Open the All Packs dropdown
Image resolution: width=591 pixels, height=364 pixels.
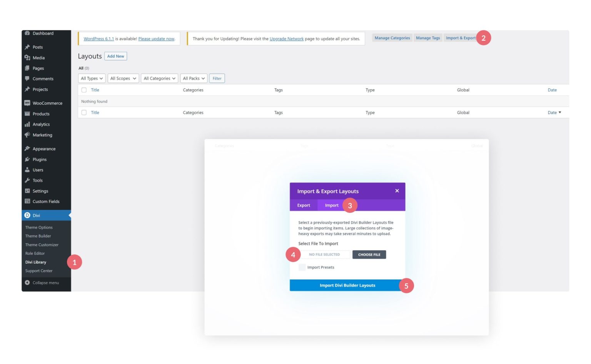[194, 78]
